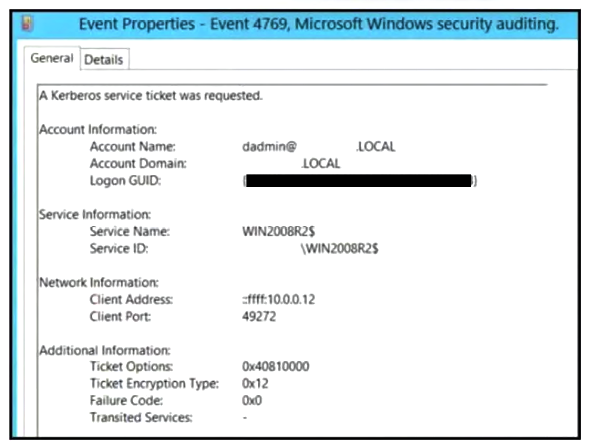Screen dimensions: 591x447
Task: Select the General tab
Action: tap(52, 58)
